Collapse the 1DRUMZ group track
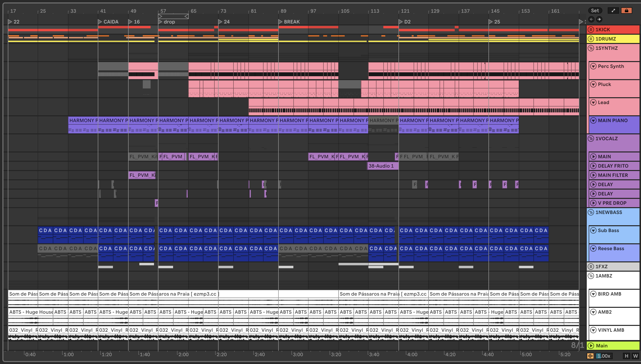This screenshot has width=641, height=364. click(x=591, y=39)
